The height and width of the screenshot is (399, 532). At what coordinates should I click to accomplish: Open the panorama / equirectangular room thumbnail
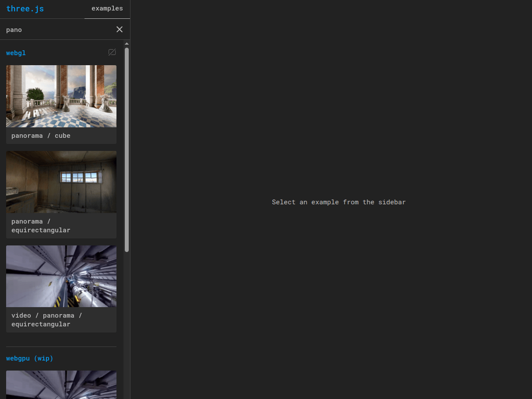pos(61,182)
